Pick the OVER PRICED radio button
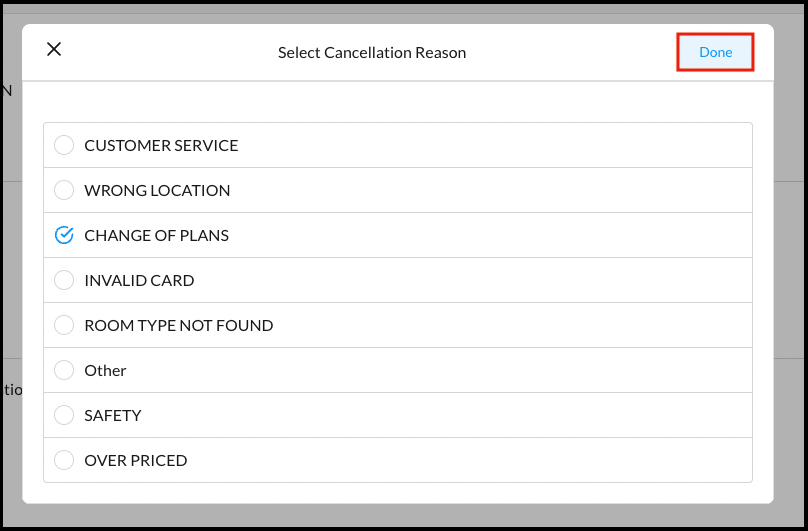This screenshot has height=531, width=808. click(x=64, y=460)
